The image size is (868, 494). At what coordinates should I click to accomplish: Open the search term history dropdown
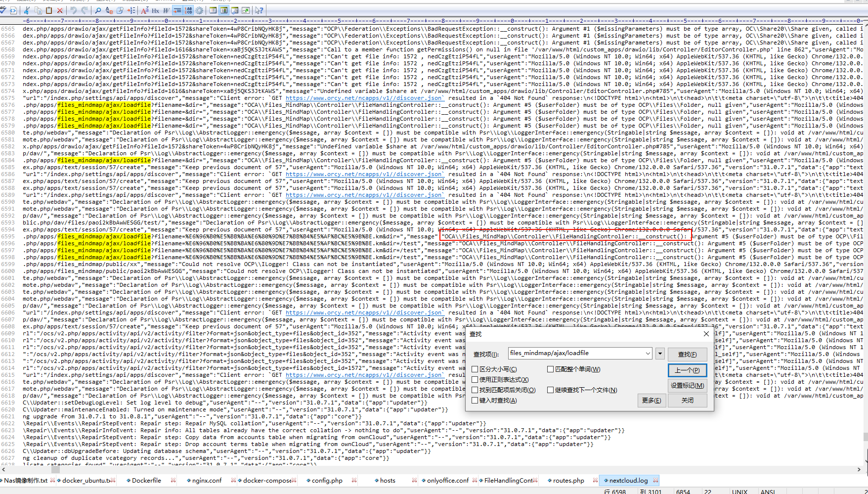[648, 354]
